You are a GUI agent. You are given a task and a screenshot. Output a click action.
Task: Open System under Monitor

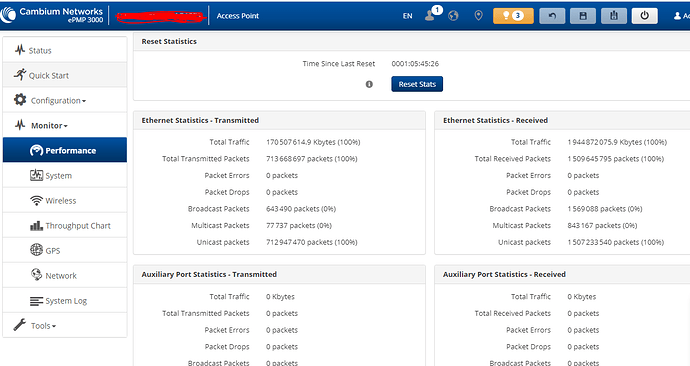point(65,176)
